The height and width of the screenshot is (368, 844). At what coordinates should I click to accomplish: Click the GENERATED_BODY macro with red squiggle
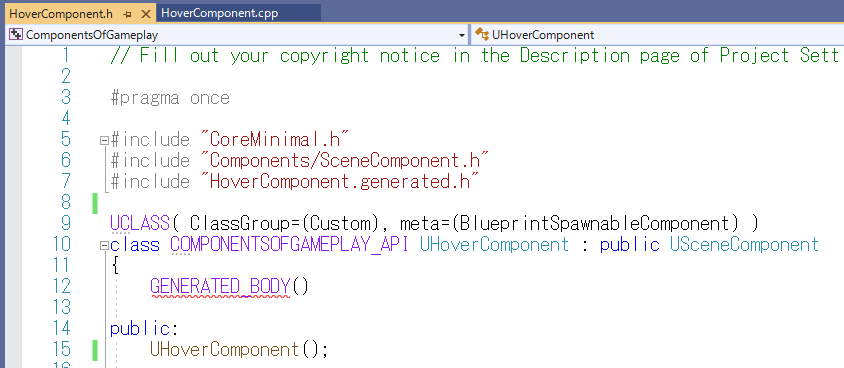pos(220,286)
